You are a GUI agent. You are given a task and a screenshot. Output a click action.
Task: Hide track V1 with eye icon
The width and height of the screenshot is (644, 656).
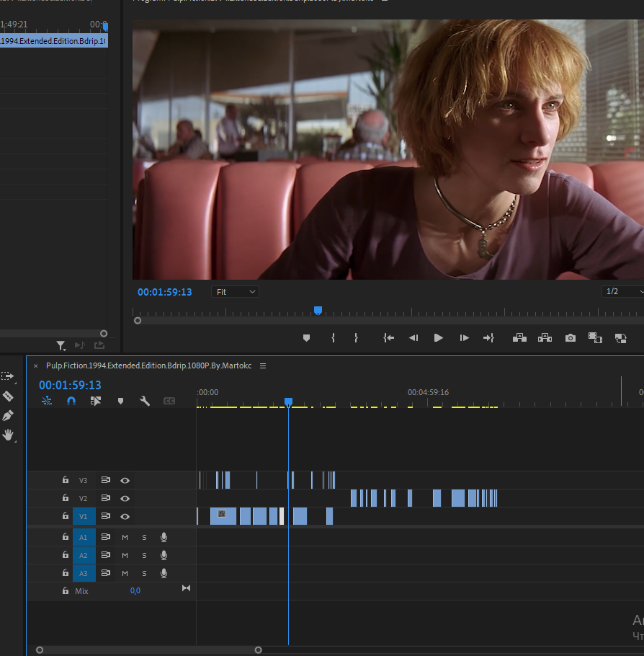tap(125, 516)
